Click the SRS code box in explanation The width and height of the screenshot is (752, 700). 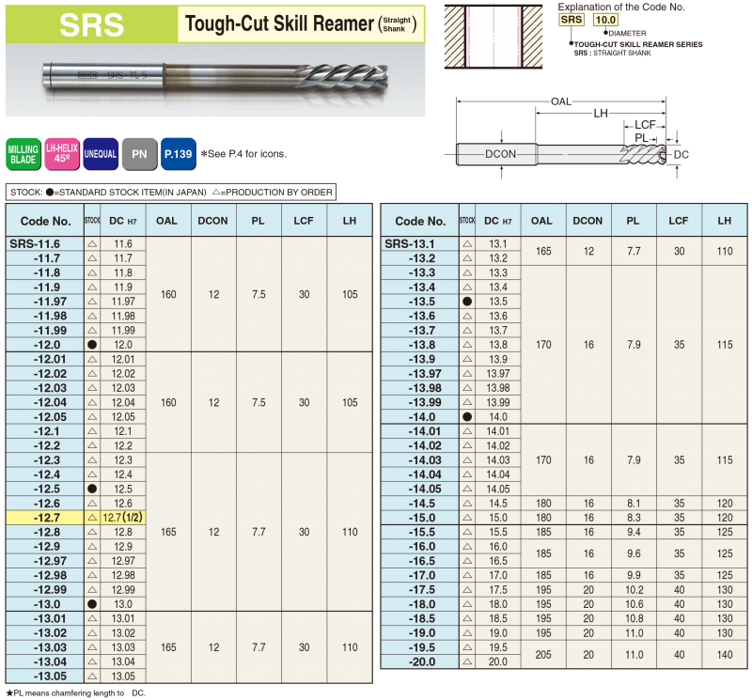pyautogui.click(x=572, y=20)
